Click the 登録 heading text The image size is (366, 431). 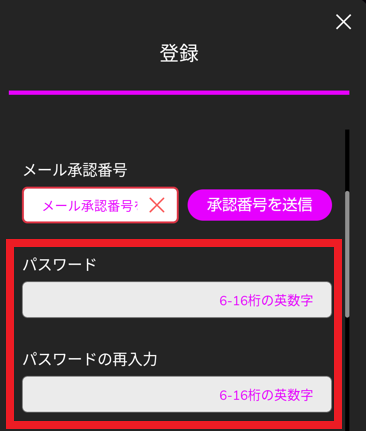[179, 53]
